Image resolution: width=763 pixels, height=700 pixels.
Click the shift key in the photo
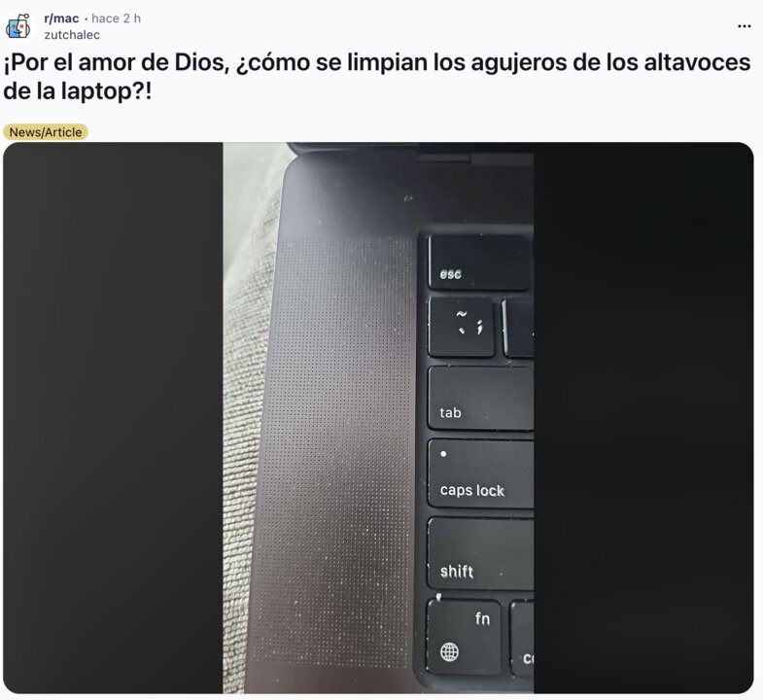coord(480,553)
